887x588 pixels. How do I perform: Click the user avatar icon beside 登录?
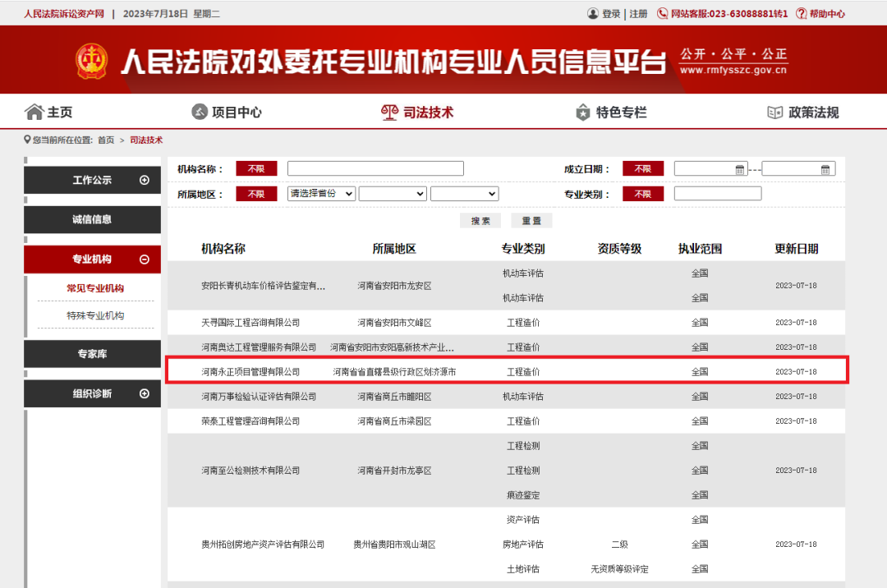592,13
